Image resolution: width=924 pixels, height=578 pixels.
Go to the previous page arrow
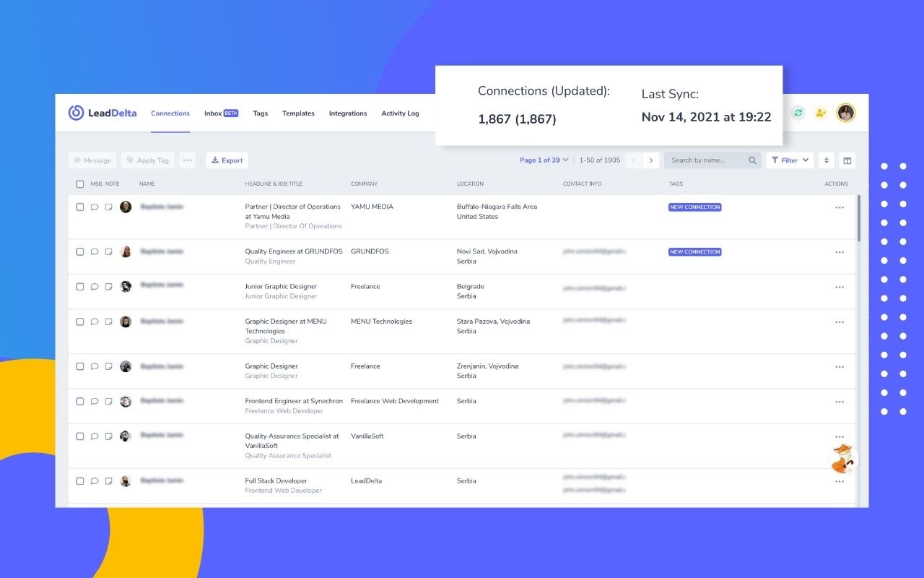(634, 160)
